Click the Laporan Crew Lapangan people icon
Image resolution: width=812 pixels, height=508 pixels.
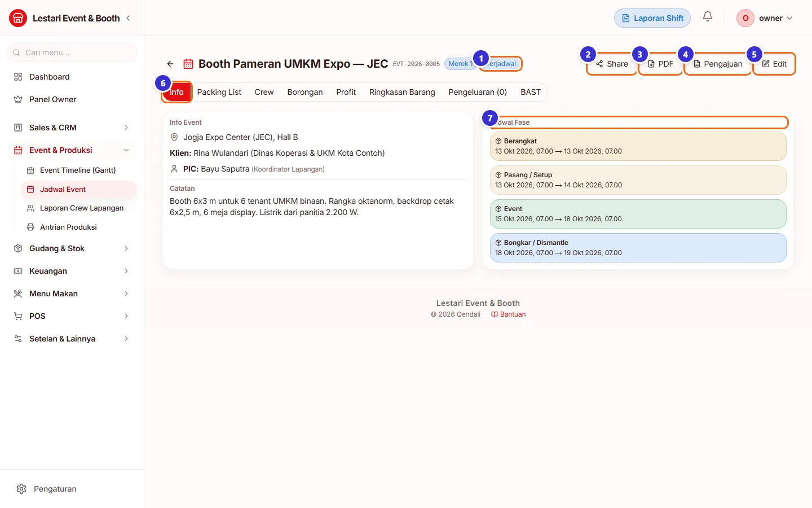[30, 208]
